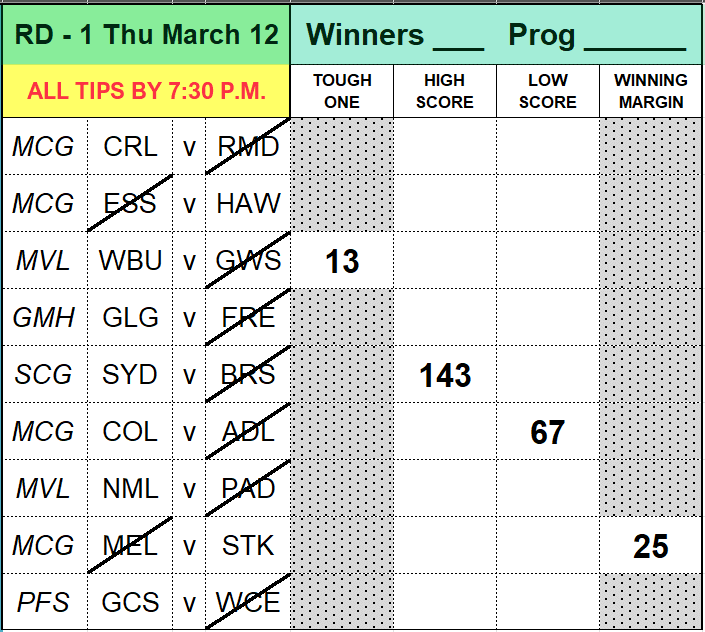Viewport: 705px width, 632px height.
Task: Click the WINNING MARGIN column header
Action: 651,91
